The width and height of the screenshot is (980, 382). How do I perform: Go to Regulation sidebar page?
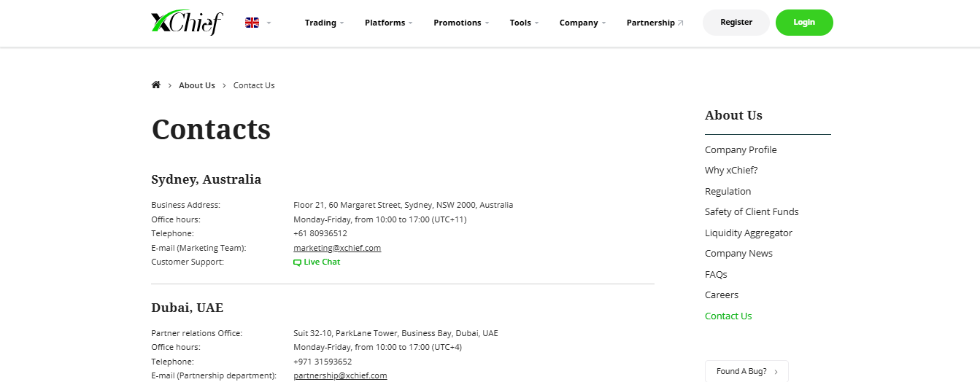[x=728, y=191]
